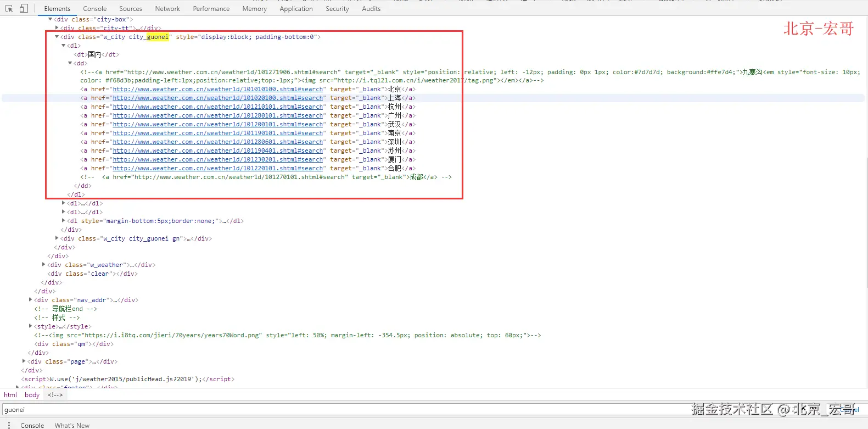Expand the w_city city_guonei gn div
Screen dimensions: 868x429
tap(57, 238)
